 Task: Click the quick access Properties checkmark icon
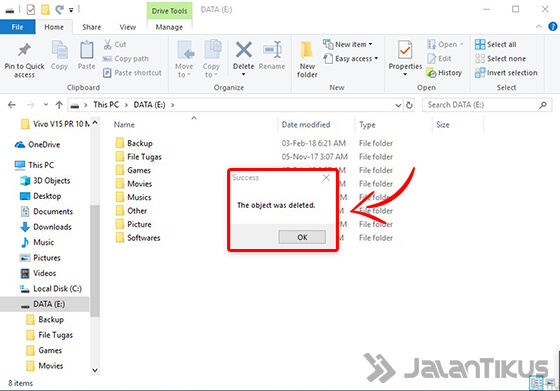pos(31,10)
